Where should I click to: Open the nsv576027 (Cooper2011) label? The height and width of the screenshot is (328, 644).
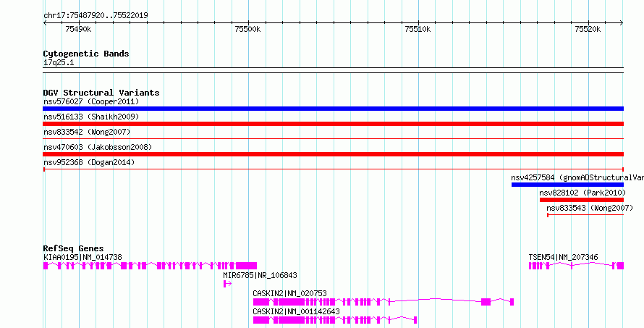click(91, 101)
